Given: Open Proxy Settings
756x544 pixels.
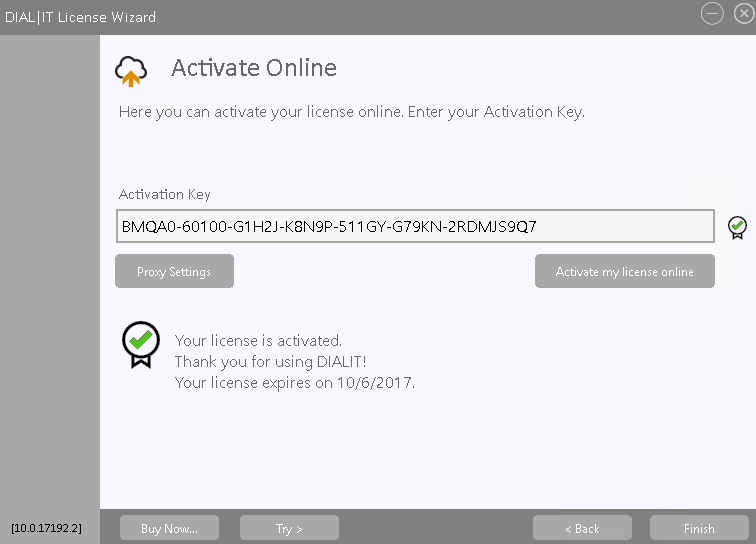Looking at the screenshot, I should [174, 272].
